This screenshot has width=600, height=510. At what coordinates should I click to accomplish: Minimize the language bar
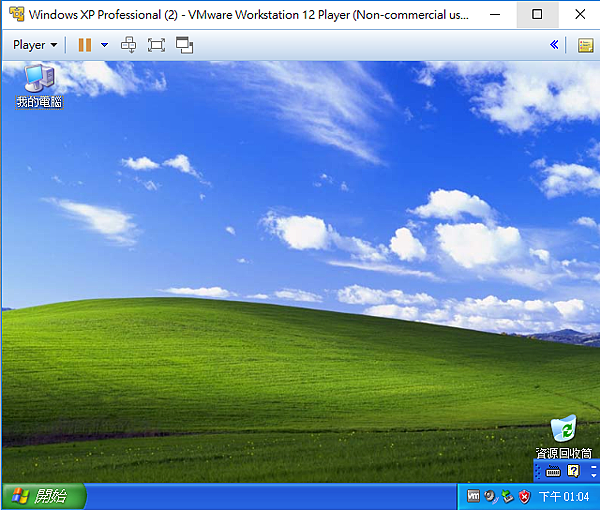point(593,467)
